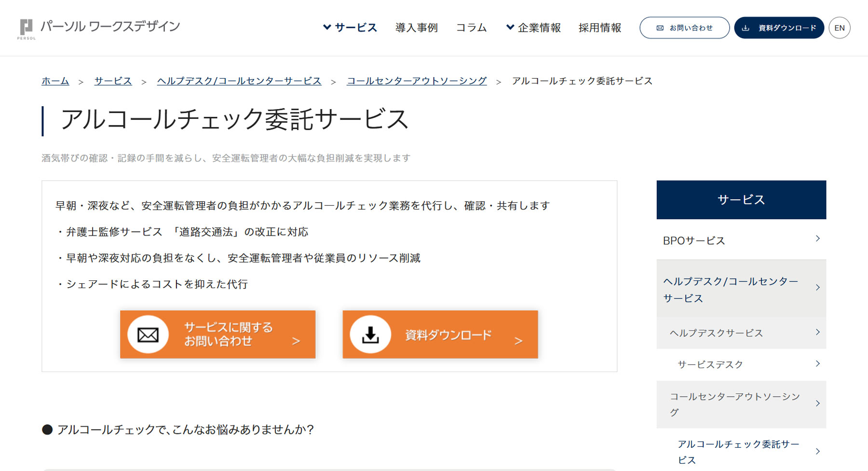Click the current breadcrumb アルコールチェック委託サービス
Screen dimensions: 868x471
582,81
